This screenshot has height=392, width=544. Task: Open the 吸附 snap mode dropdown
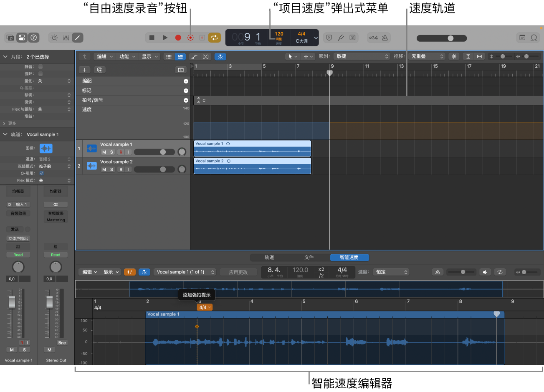click(362, 56)
